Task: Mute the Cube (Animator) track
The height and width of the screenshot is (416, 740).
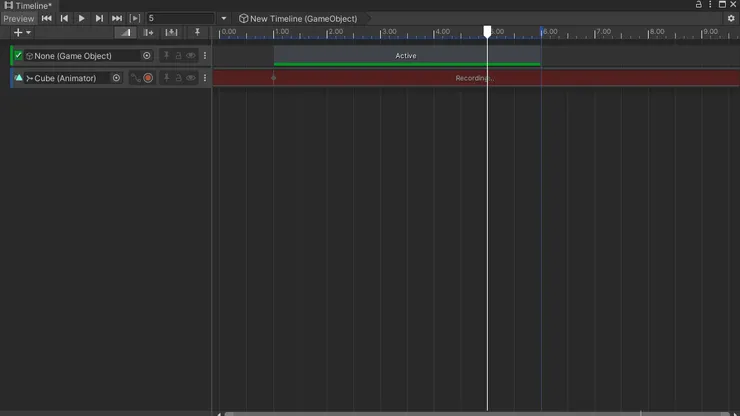Action: 191,78
